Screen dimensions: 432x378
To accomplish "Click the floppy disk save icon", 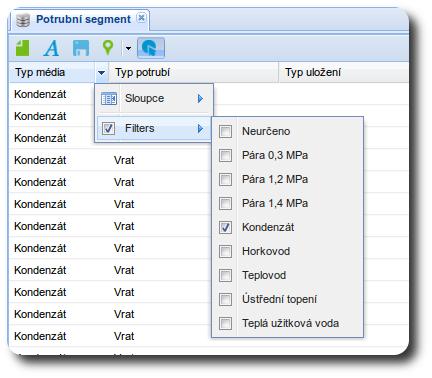I will coord(81,48).
